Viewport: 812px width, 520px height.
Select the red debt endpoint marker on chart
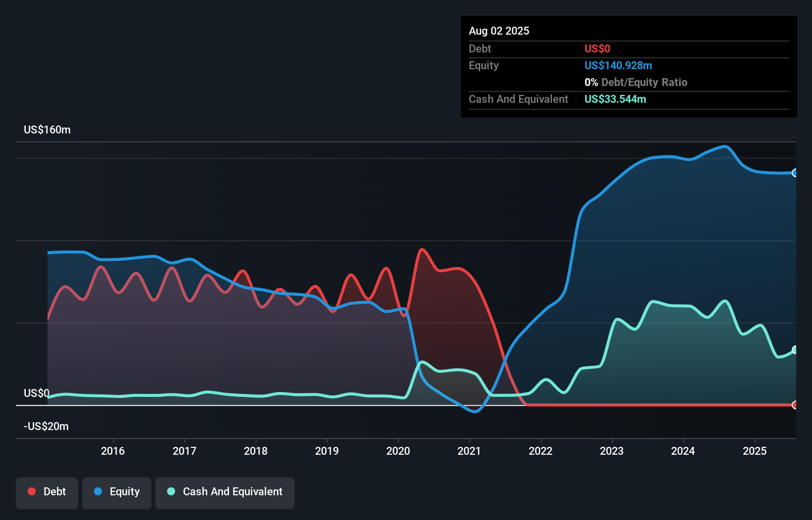pyautogui.click(x=795, y=405)
